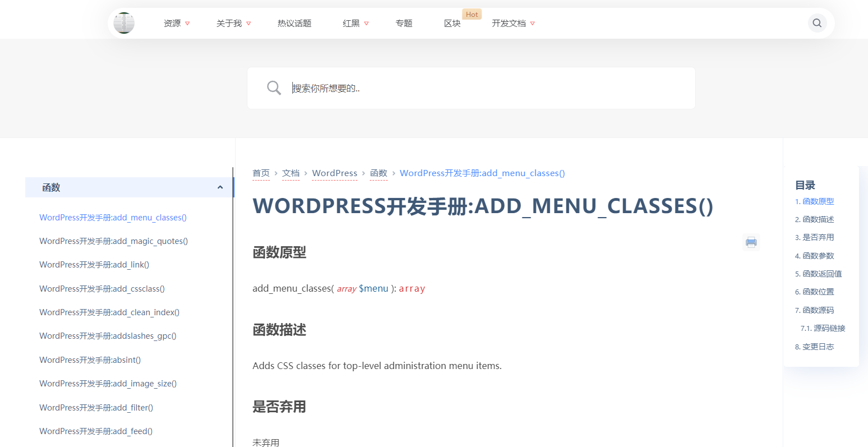Click 首页 in the breadcrumb

click(261, 173)
